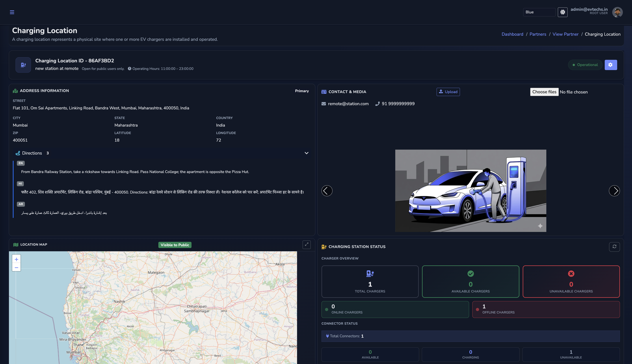
Task: Click the EV charging station image
Action: coord(470,191)
